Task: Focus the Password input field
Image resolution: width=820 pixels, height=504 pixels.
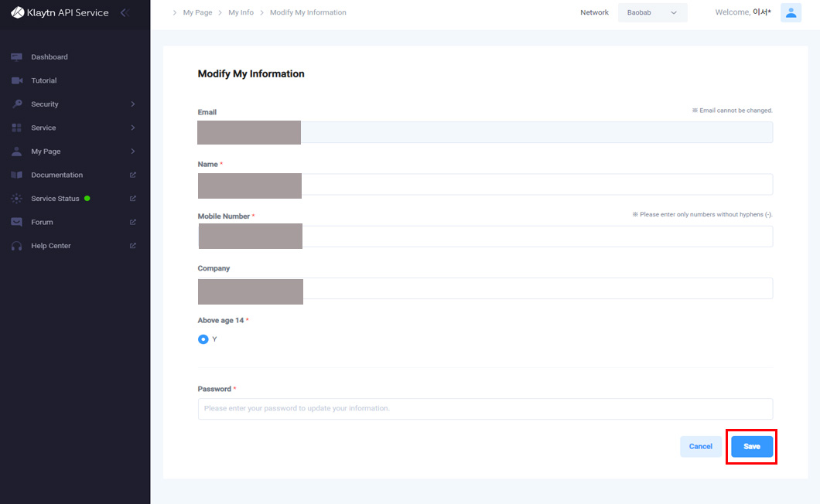Action: [x=485, y=409]
